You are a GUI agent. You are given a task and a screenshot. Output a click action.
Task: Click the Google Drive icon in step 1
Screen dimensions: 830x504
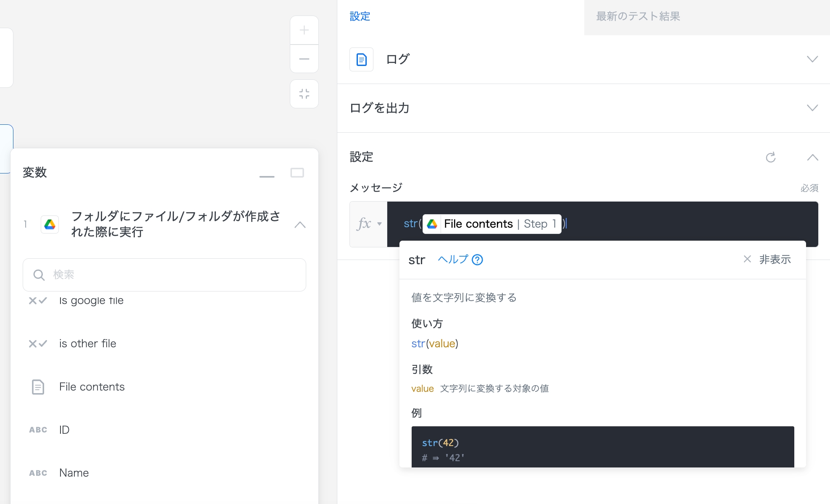tap(50, 224)
